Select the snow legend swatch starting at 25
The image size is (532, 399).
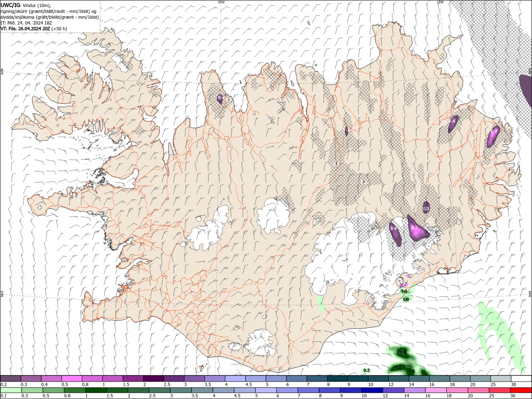pyautogui.click(x=501, y=378)
